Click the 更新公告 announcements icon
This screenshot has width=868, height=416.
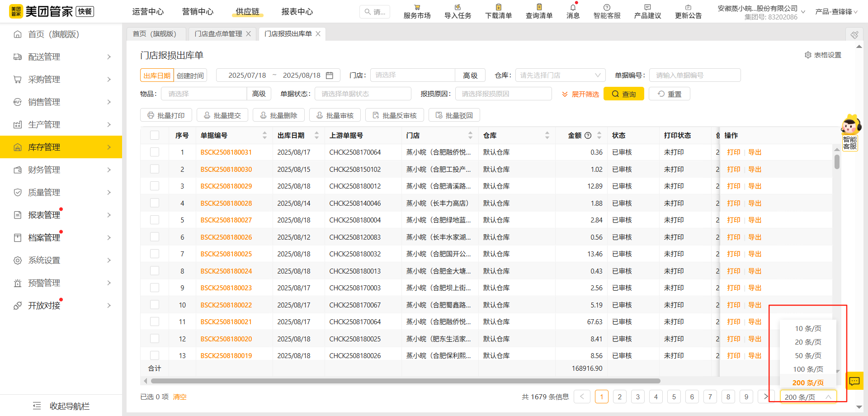(688, 11)
